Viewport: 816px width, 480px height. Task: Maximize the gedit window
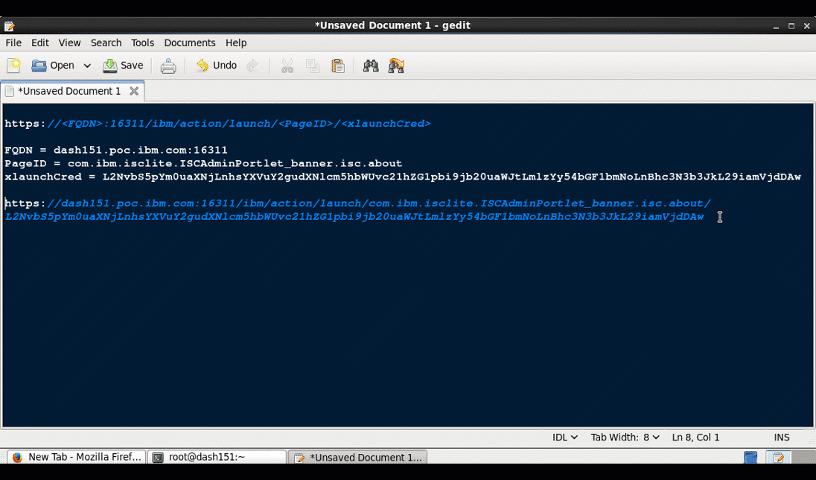click(x=792, y=26)
